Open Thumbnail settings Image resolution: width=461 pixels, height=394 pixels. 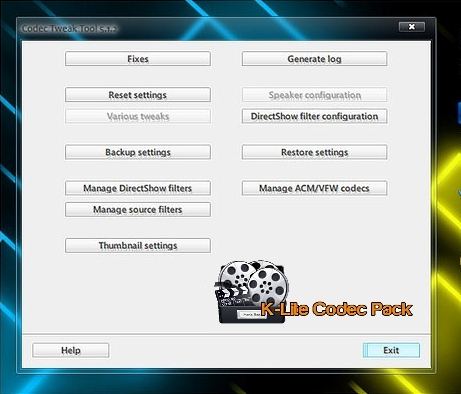click(138, 245)
